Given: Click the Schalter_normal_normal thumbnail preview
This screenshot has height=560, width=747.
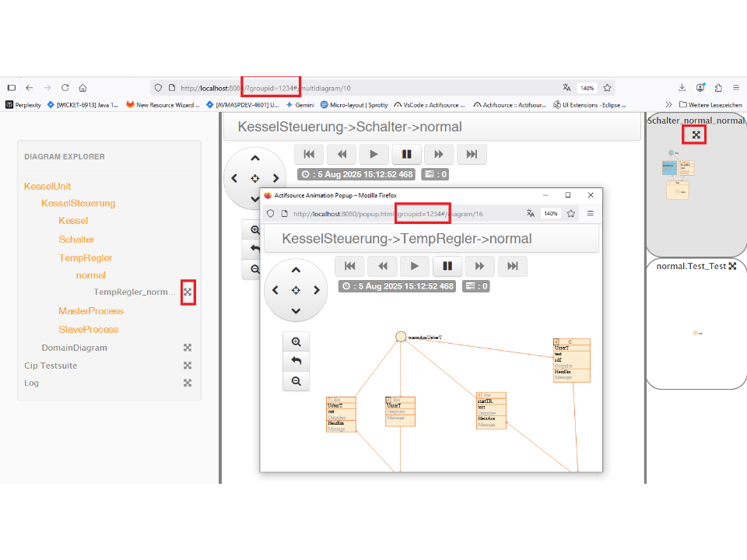Looking at the screenshot, I should 678,179.
